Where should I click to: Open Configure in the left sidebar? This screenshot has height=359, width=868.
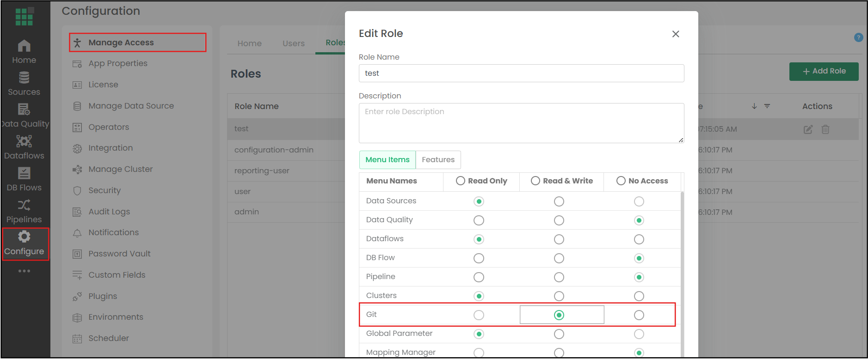tap(24, 243)
